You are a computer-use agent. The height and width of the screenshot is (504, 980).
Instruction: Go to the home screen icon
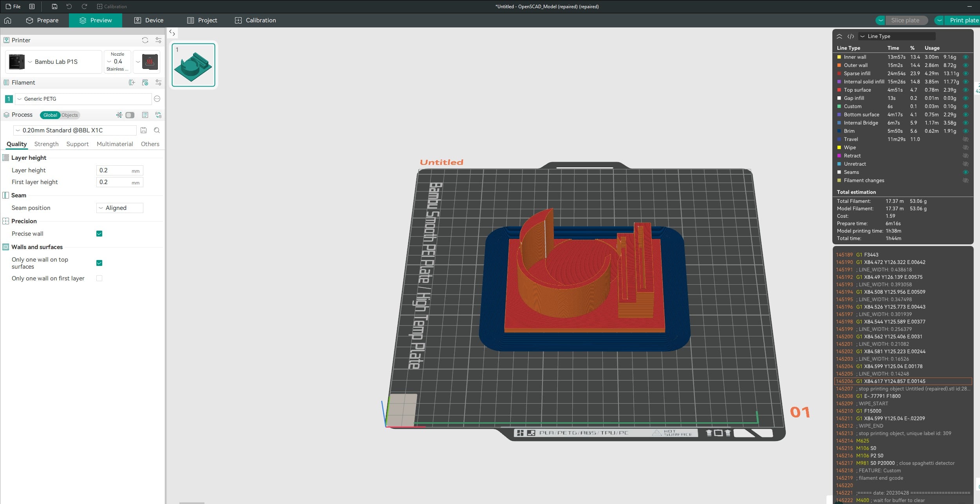point(8,20)
